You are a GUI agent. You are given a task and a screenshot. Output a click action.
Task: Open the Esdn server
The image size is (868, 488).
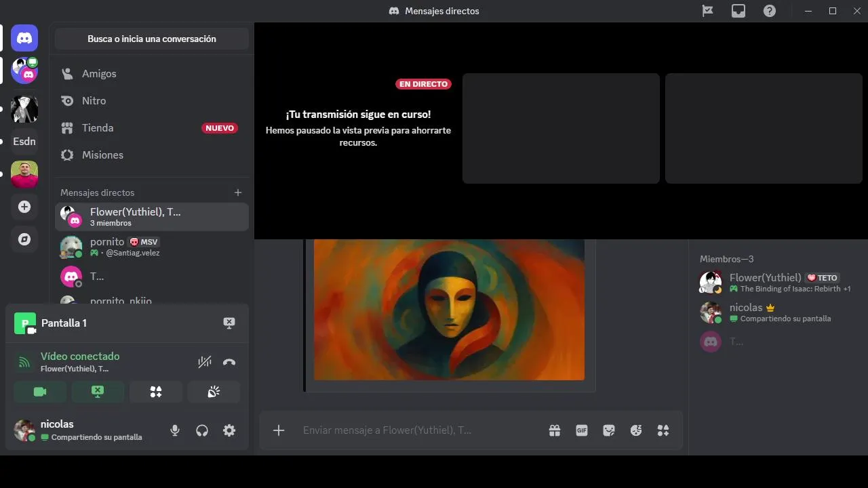tap(24, 142)
